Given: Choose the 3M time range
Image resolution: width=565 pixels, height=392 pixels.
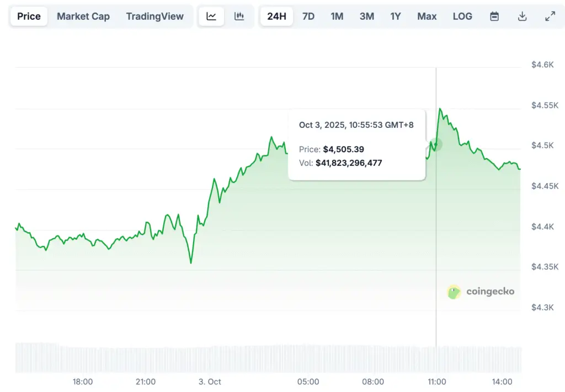Looking at the screenshot, I should pyautogui.click(x=367, y=17).
